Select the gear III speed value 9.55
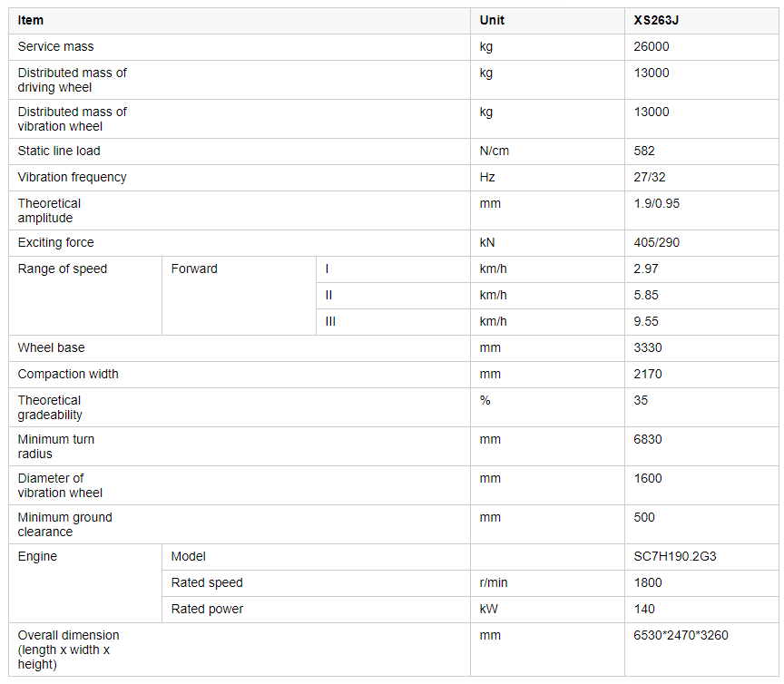Screen dimensions: 784x684 point(645,321)
